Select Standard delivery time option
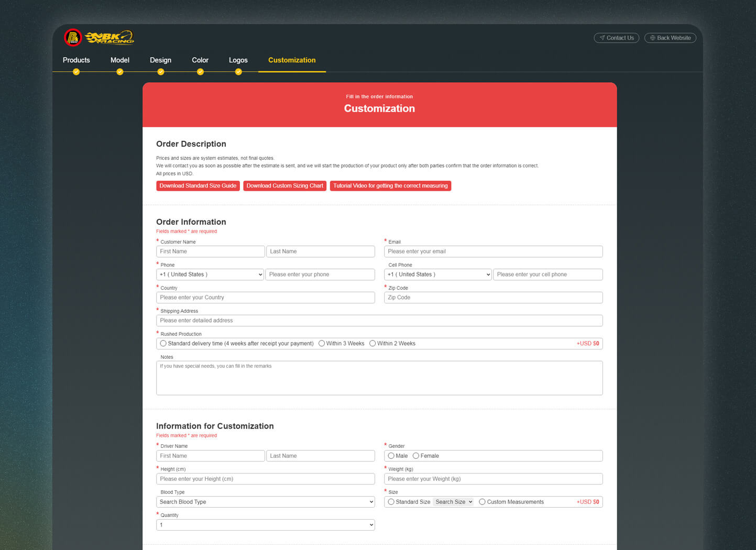The image size is (756, 550). [x=163, y=344]
